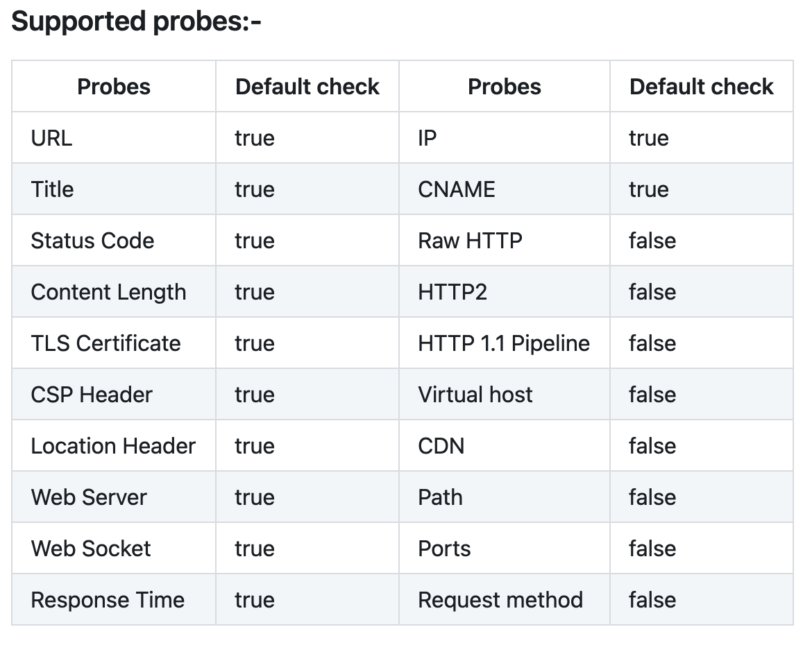Select the Web Socket cell
The width and height of the screenshot is (812, 645).
114,548
